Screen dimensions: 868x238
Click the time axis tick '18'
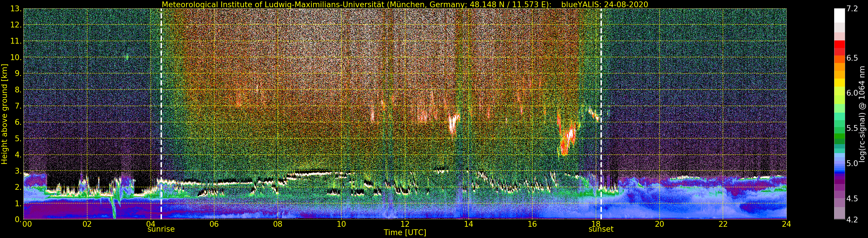(596, 224)
